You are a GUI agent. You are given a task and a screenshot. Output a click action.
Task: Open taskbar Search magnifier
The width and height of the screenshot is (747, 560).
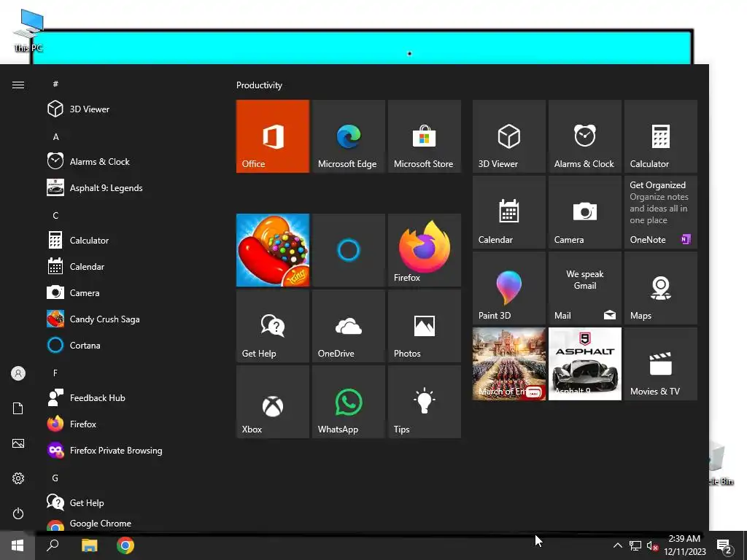[53, 545]
